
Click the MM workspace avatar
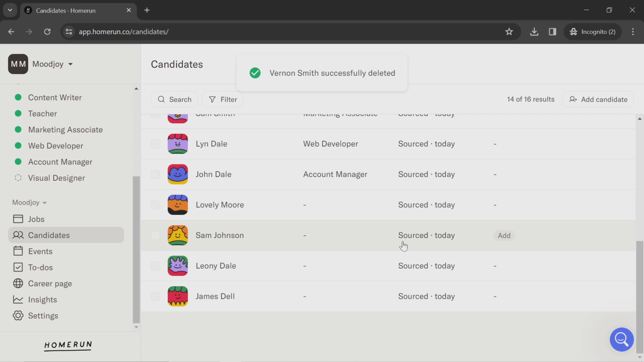coord(18,64)
